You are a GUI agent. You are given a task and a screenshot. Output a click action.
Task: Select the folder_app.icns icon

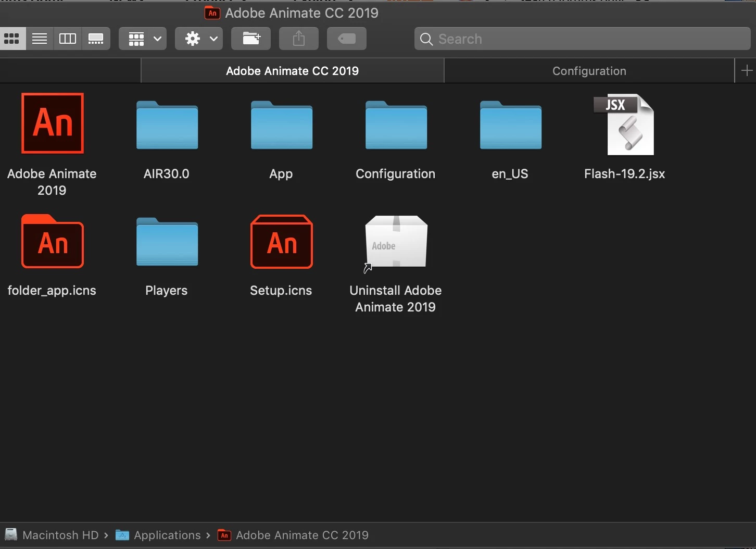(53, 241)
